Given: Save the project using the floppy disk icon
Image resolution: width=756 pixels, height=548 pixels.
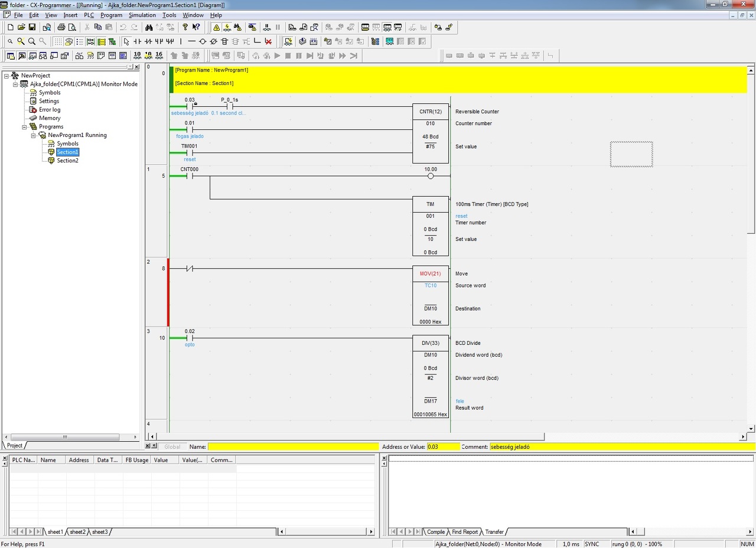Looking at the screenshot, I should click(x=32, y=27).
